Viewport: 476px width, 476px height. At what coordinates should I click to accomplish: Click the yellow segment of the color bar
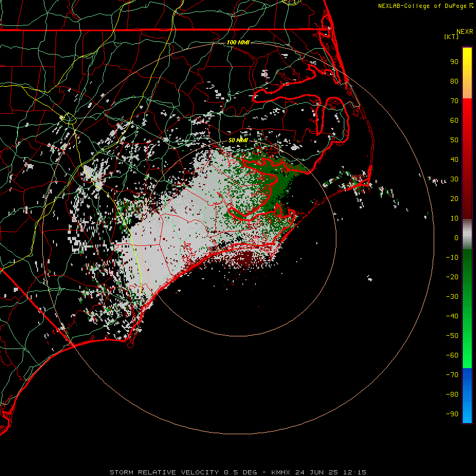point(467,73)
